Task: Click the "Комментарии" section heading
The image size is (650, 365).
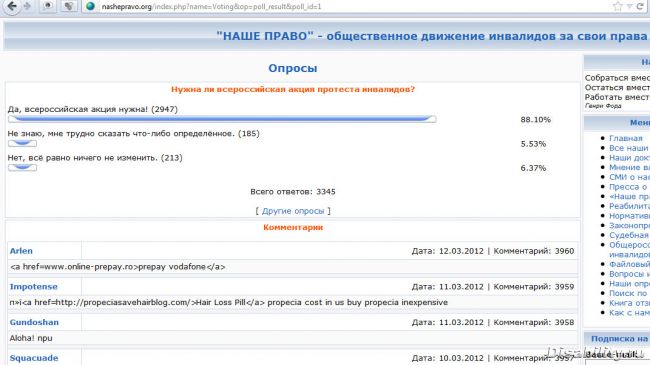Action: tap(293, 227)
